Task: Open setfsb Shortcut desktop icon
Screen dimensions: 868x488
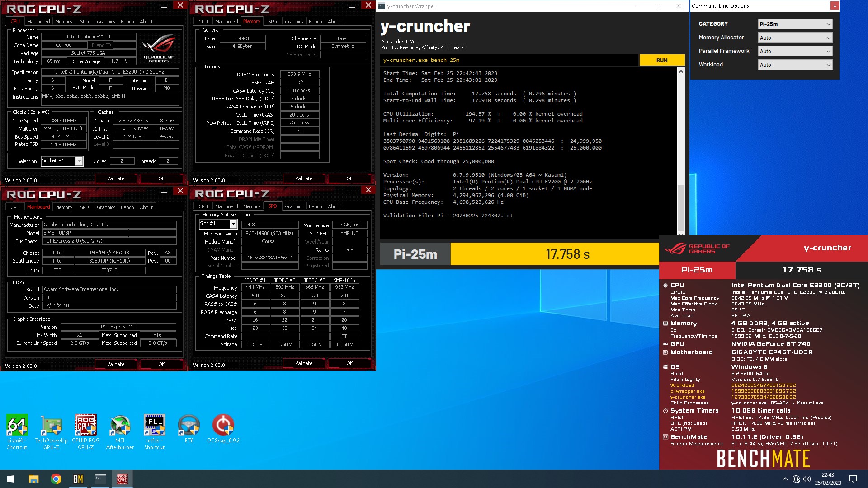Action: tap(155, 432)
